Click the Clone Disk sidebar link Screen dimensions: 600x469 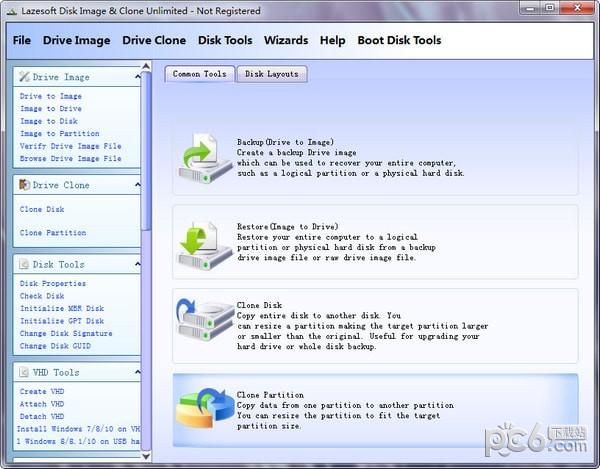click(x=42, y=209)
